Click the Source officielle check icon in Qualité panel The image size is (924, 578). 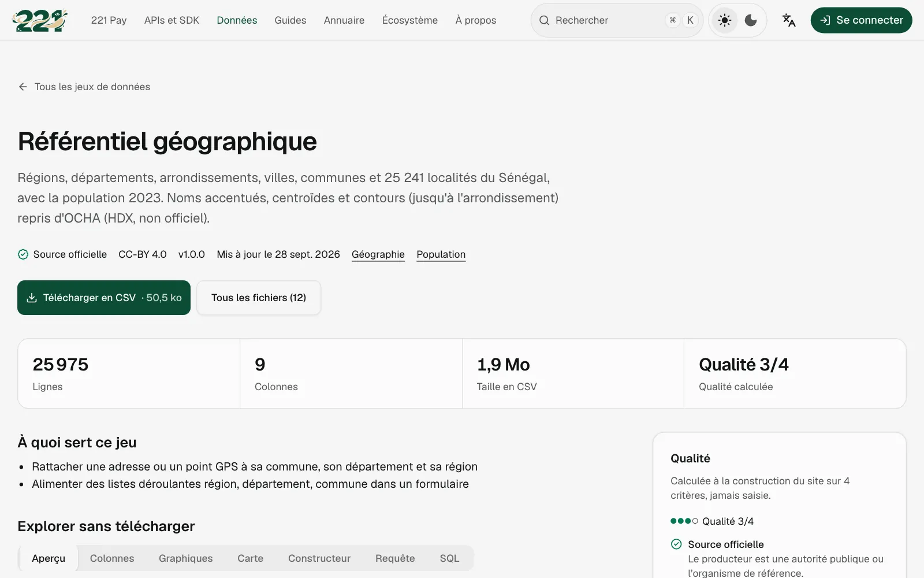pos(676,544)
